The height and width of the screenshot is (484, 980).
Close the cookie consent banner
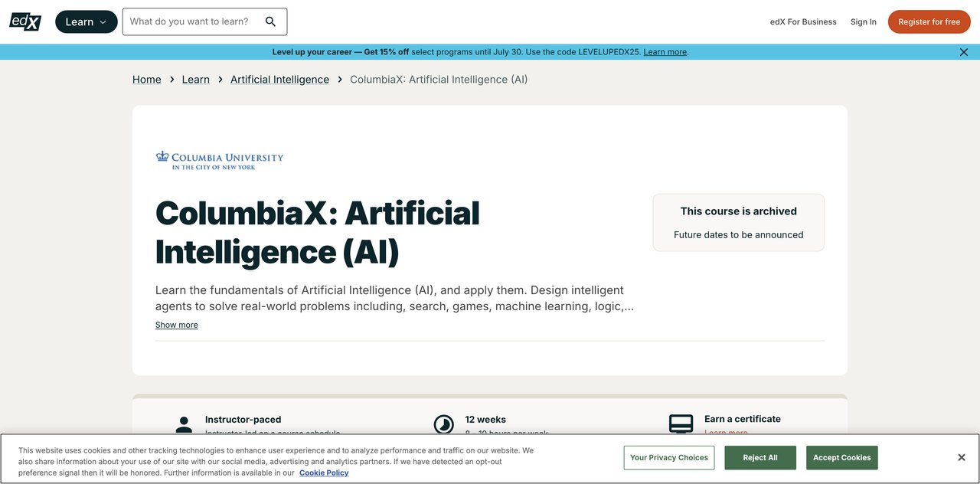click(x=961, y=458)
